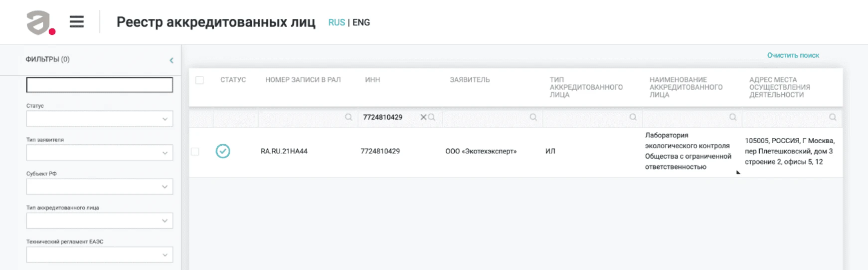Open the hamburger menu
The image size is (868, 270).
(77, 22)
